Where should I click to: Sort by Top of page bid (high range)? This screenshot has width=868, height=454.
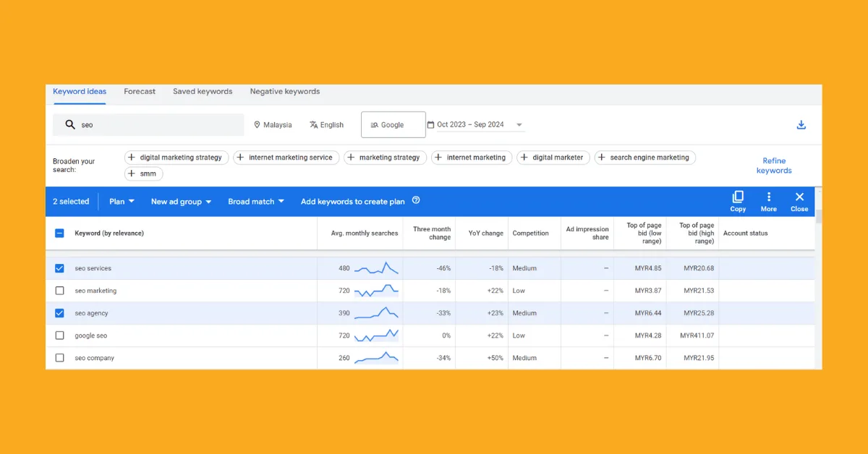tap(697, 234)
